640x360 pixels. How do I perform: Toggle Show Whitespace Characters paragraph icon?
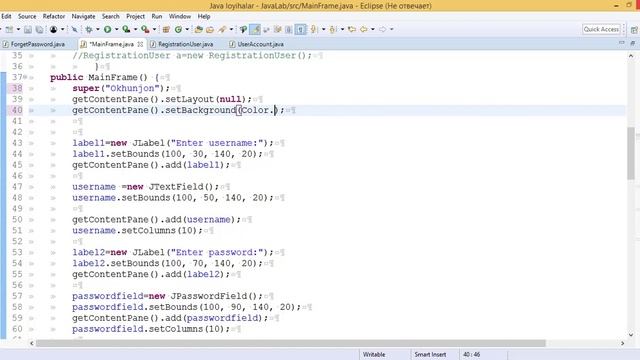tap(300, 29)
